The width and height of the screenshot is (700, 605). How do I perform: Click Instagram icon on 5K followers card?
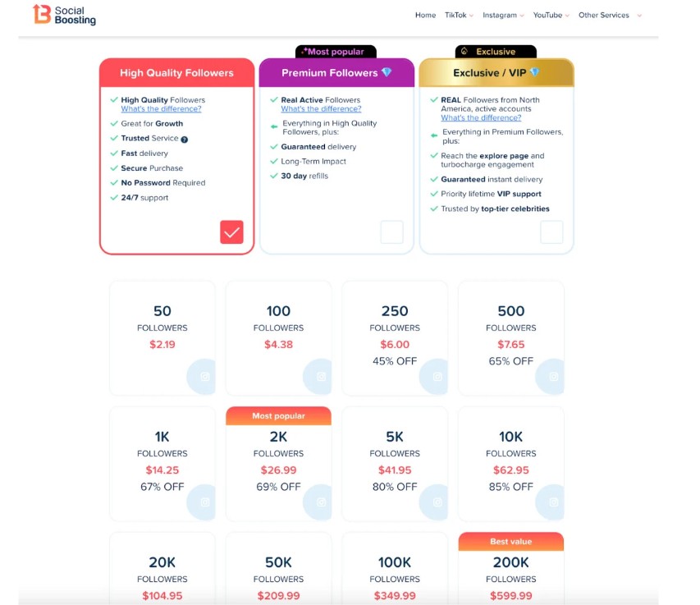pyautogui.click(x=437, y=502)
